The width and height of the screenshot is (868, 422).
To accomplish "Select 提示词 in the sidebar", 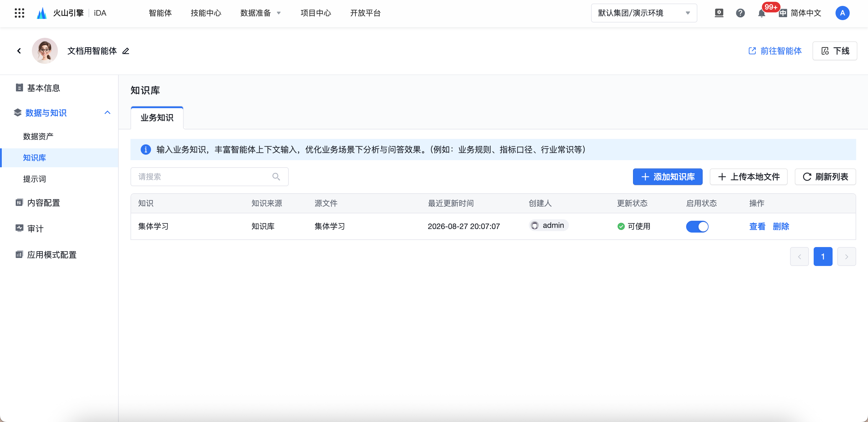I will tap(34, 179).
